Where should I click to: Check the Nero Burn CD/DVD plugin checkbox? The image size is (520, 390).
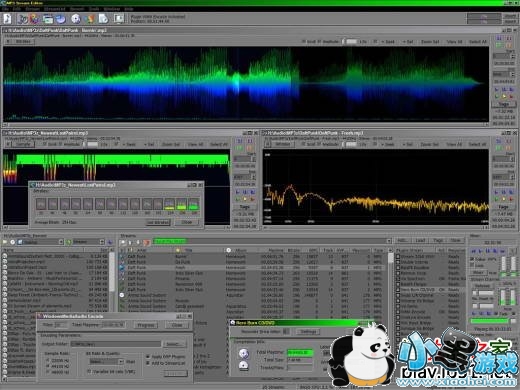click(x=398, y=290)
